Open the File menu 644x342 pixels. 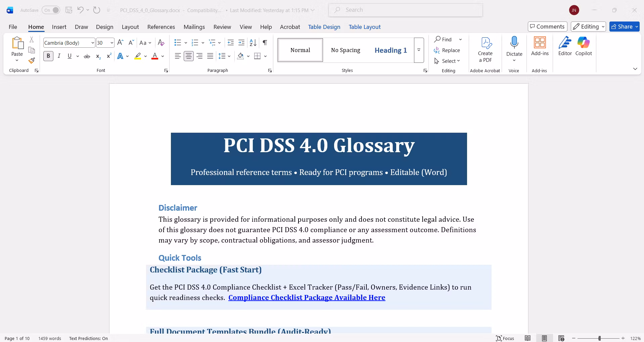[13, 27]
